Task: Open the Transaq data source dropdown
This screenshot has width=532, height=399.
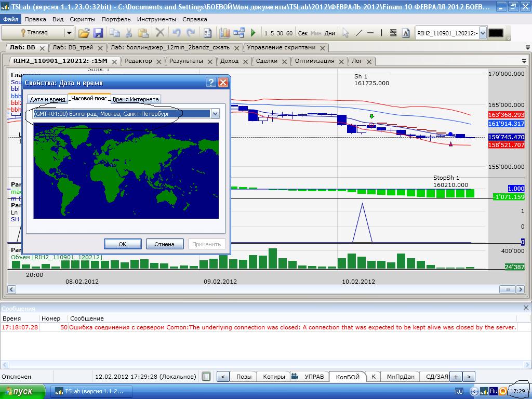Action: (x=69, y=33)
